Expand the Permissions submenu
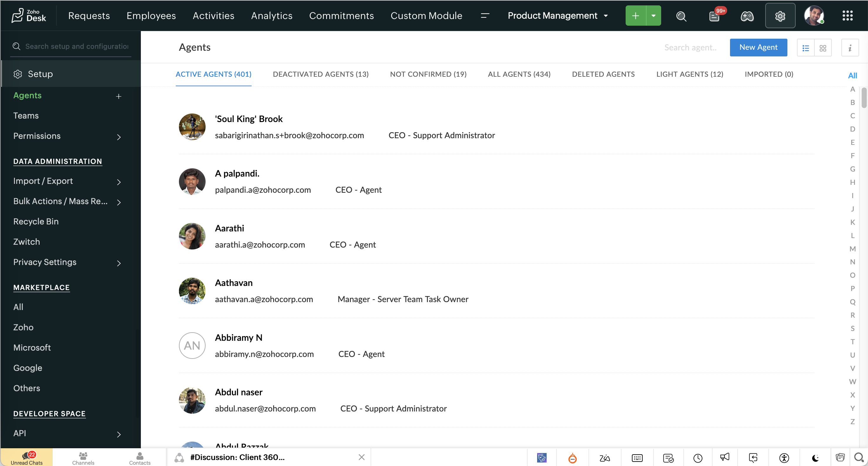868x466 pixels. [119, 137]
